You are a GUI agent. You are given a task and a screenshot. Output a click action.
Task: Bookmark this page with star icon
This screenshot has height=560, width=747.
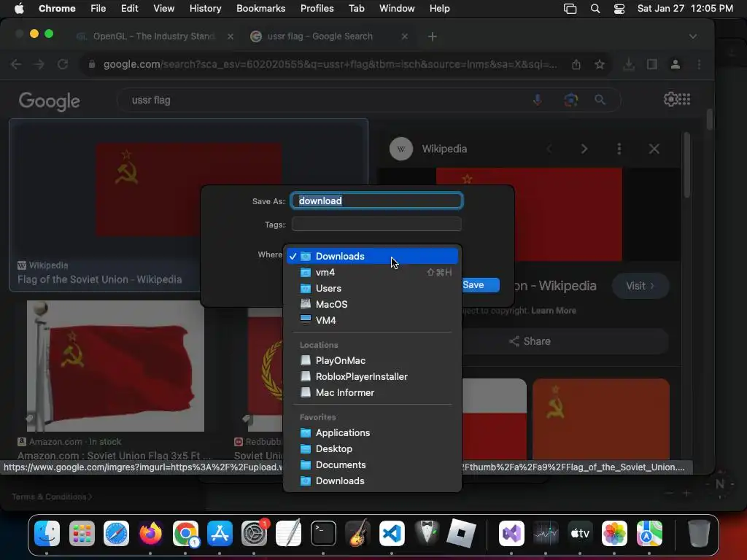(600, 64)
